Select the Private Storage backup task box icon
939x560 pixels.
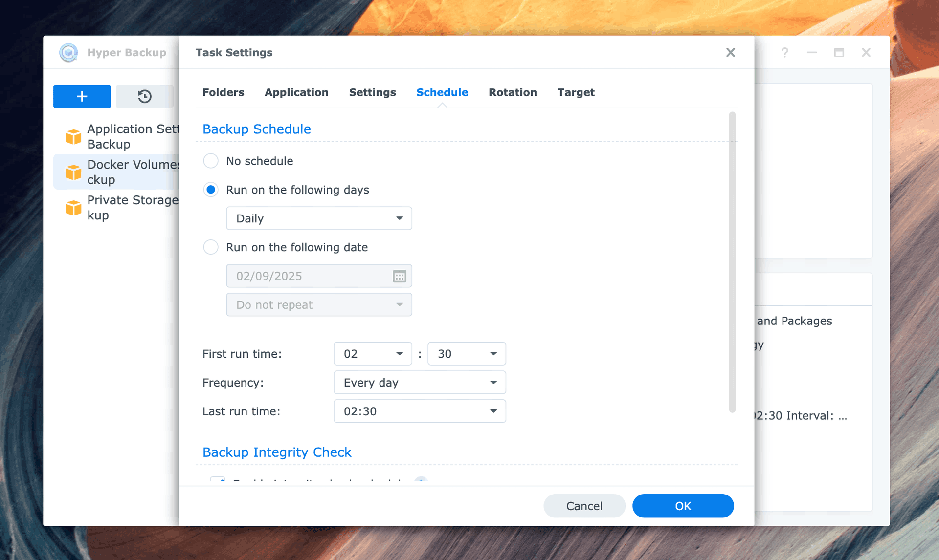click(73, 208)
